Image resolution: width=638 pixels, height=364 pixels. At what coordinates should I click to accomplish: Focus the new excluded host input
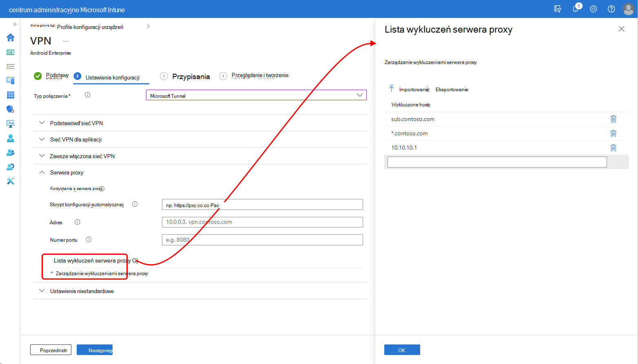click(x=497, y=162)
